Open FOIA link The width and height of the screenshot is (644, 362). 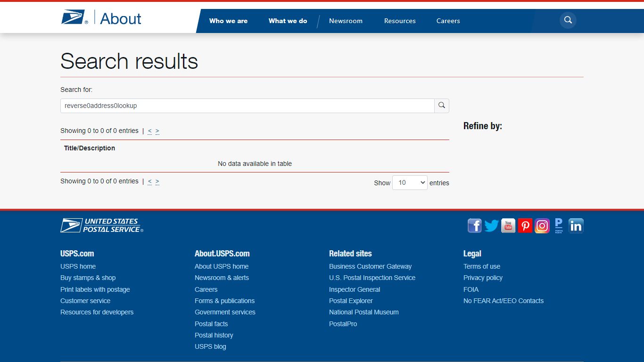coord(471,289)
